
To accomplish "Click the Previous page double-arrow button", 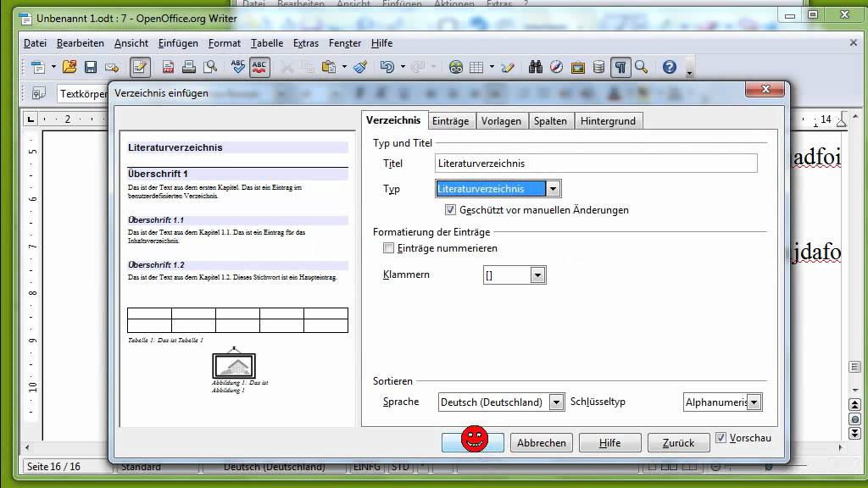I will pos(854,405).
